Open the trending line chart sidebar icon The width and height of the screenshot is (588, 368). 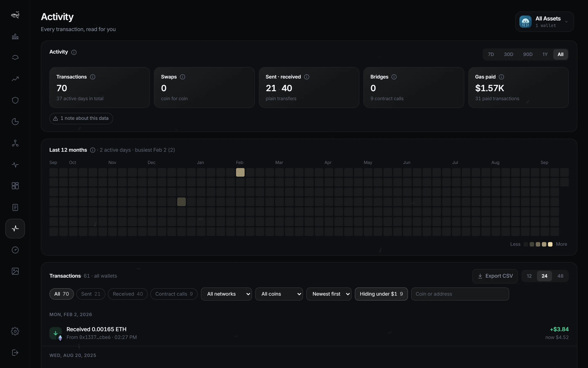[x=15, y=79]
